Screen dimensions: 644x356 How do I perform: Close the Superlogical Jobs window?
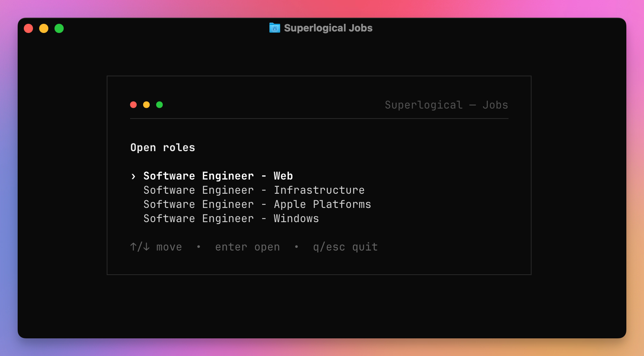click(x=28, y=28)
